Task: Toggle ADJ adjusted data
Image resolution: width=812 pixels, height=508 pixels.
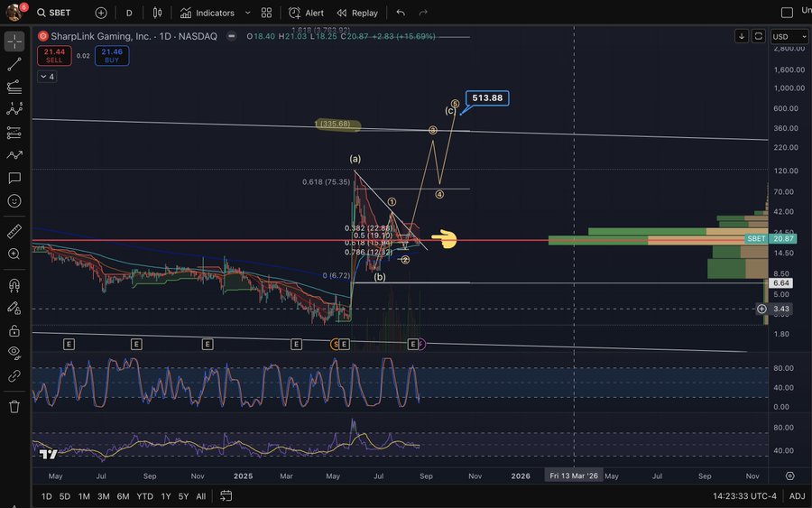Action: point(797,496)
